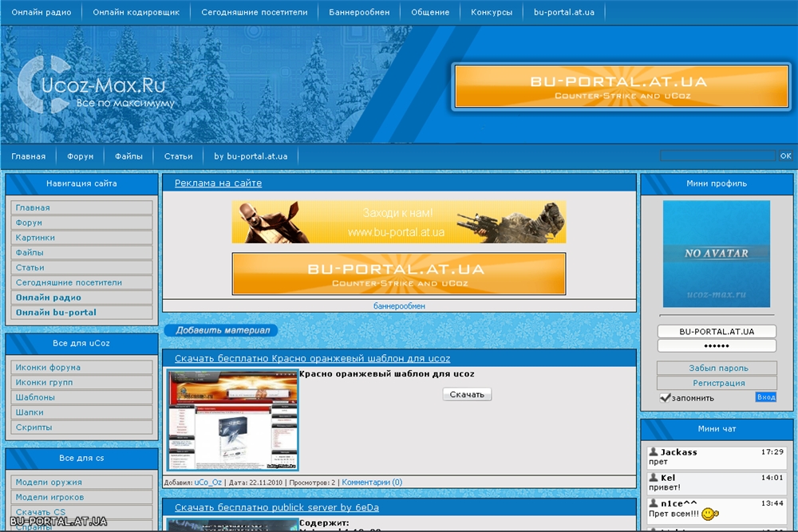This screenshot has height=532, width=798.
Task: Select 'Конкурсы' in the top menu
Action: 492,13
